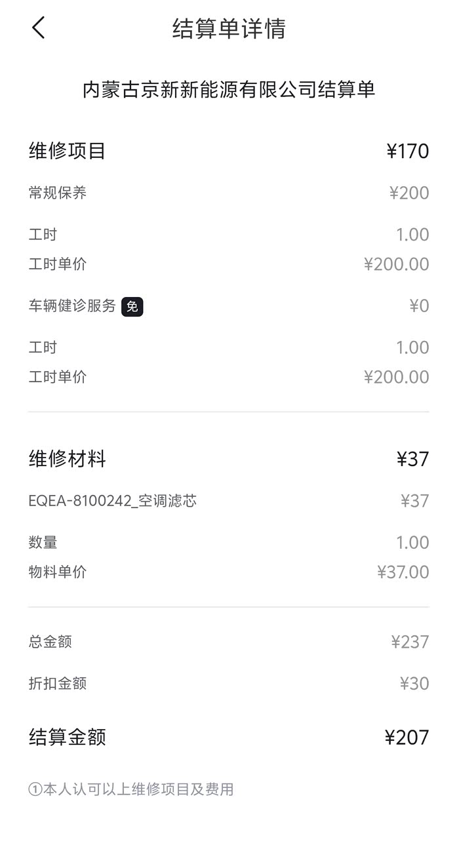Tap the 本人认可以上维修项目及费用 note

tap(131, 789)
